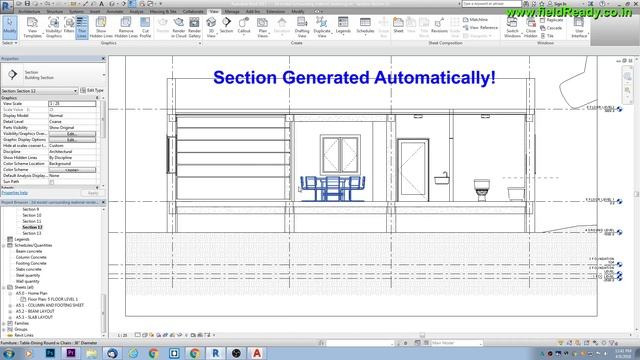
Task: Select Section 13 in Project Browser
Action: pos(32,233)
